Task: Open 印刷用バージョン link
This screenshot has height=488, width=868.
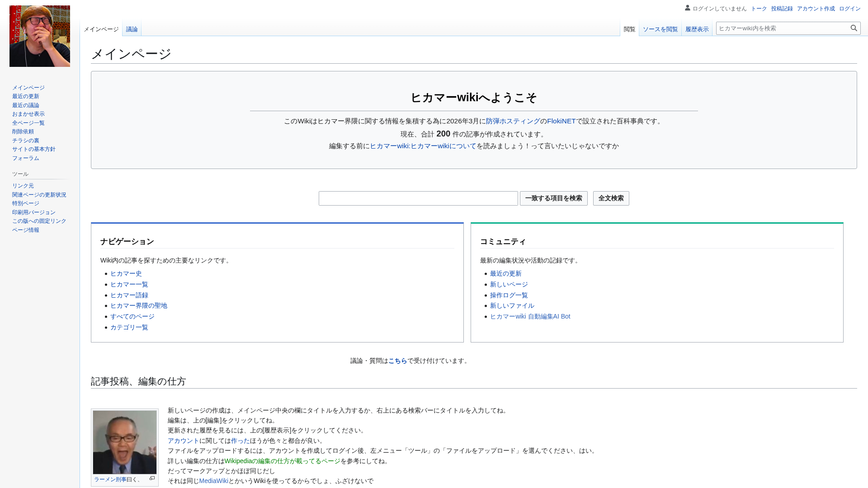Action: (34, 212)
